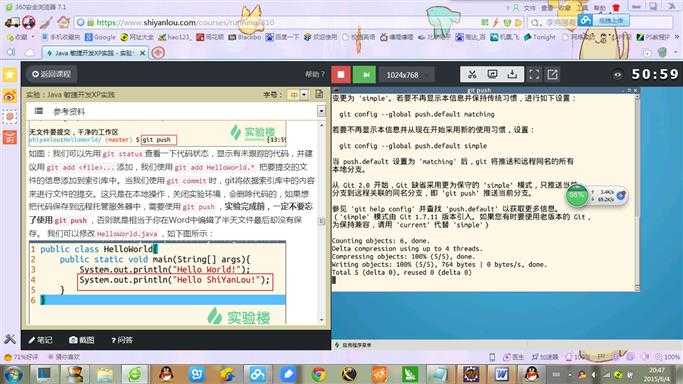Click the list icon beside 参考资料
This screenshot has width=683, height=384.
pyautogui.click(x=39, y=111)
